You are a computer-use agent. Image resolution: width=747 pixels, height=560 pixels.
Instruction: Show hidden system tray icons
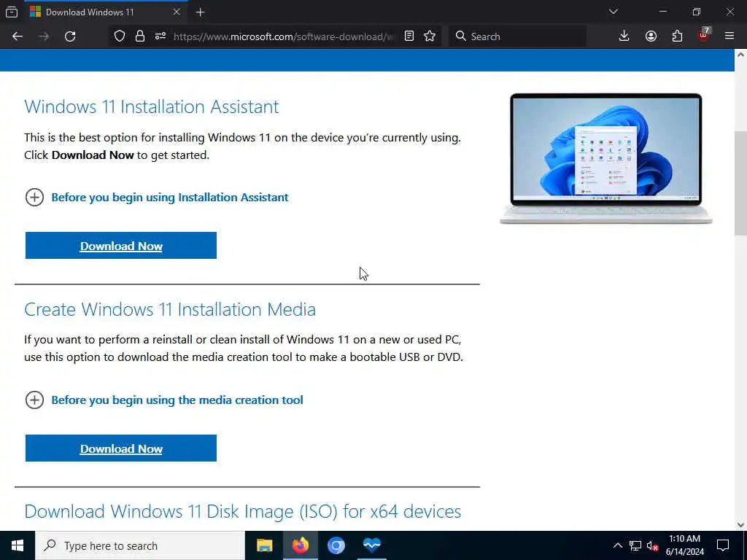coord(617,545)
